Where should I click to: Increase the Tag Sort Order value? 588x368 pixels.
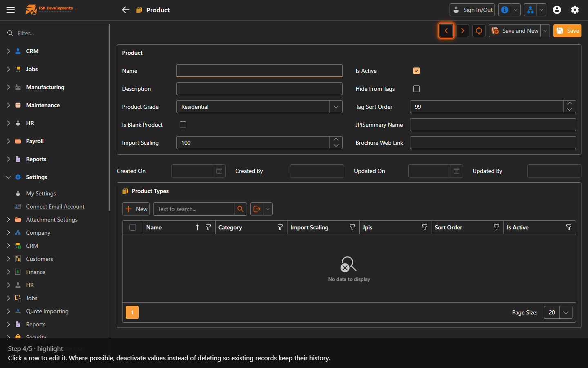(x=570, y=104)
